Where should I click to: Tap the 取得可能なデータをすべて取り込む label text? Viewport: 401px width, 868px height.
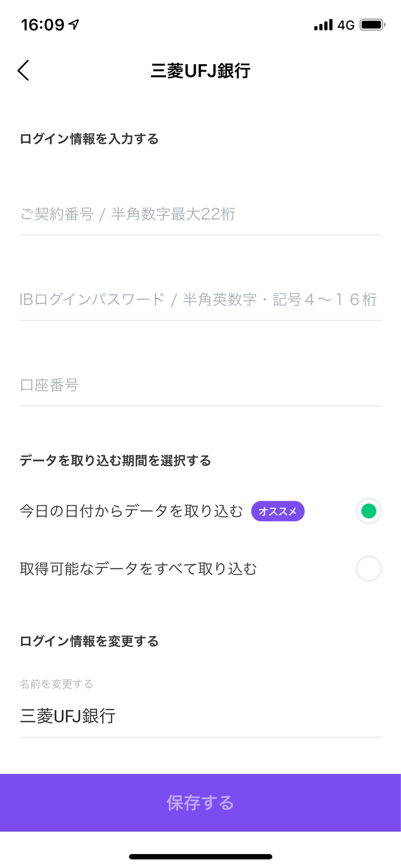click(x=138, y=569)
